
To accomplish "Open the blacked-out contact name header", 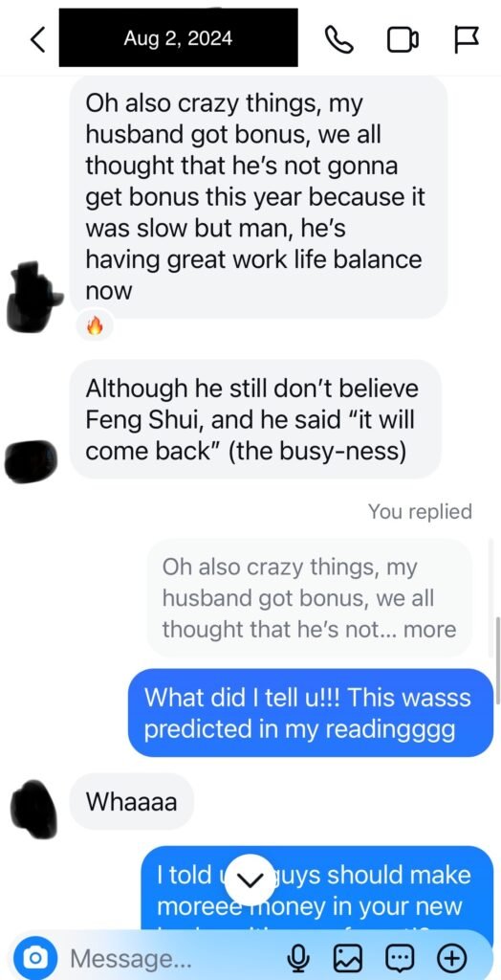I will (178, 38).
